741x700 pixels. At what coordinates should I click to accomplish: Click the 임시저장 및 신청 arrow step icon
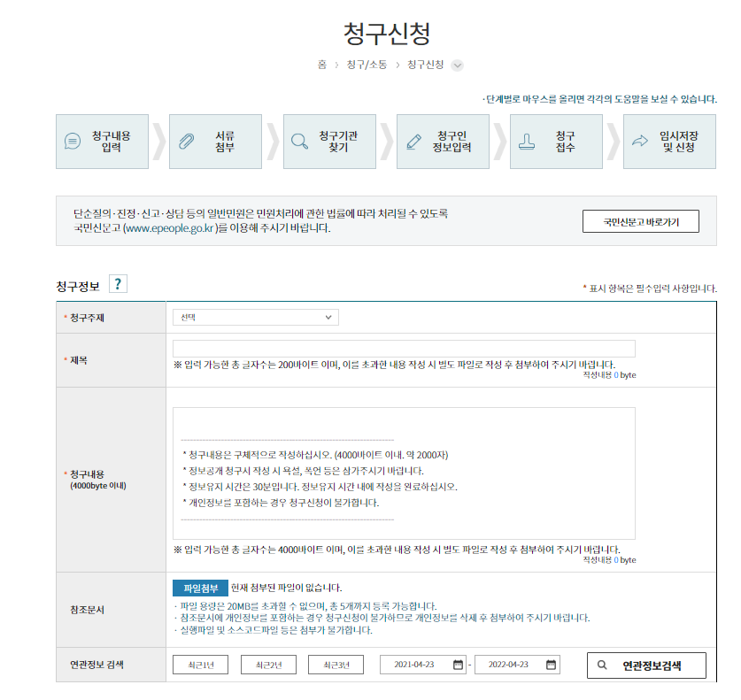point(639,142)
